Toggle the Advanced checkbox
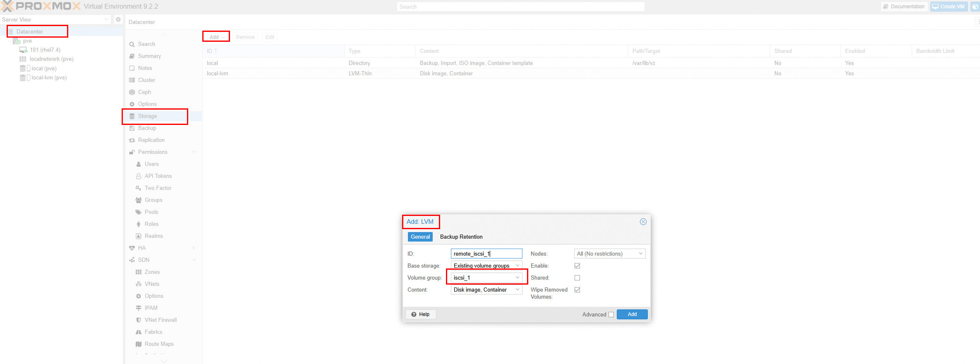Viewport: 980px width, 364px height. [611, 315]
